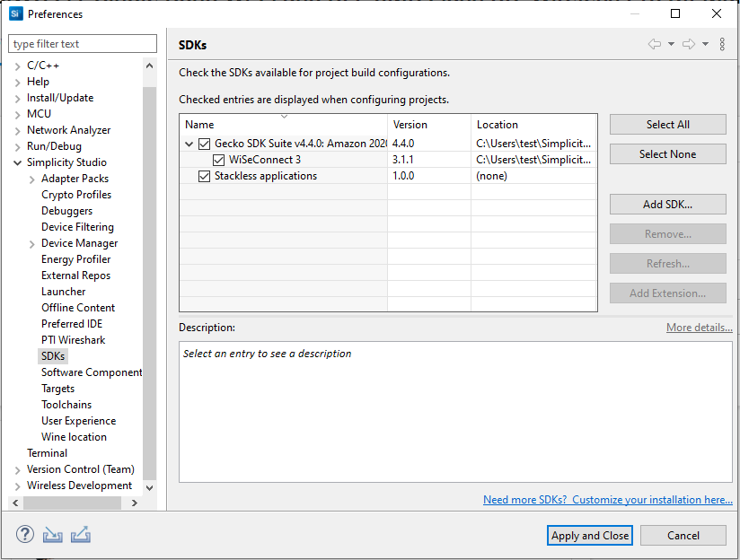The image size is (740, 560).
Task: Toggle the WiSeConnect 3 checkbox
Action: click(219, 160)
